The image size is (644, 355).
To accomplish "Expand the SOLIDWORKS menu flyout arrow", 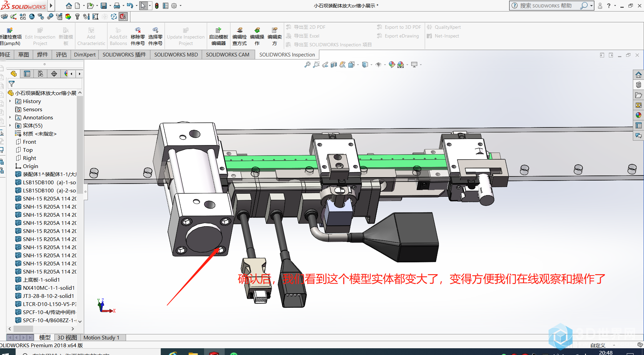I will (x=51, y=6).
